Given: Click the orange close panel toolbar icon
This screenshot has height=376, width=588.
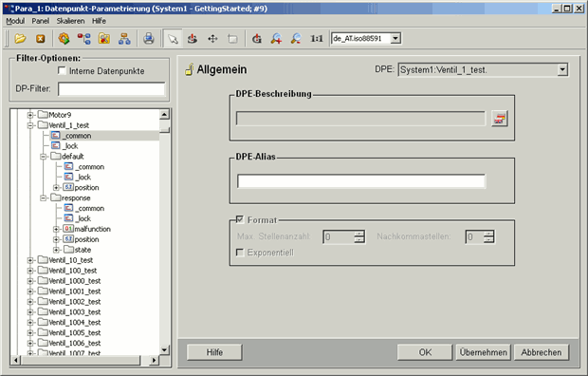Looking at the screenshot, I should pos(41,38).
